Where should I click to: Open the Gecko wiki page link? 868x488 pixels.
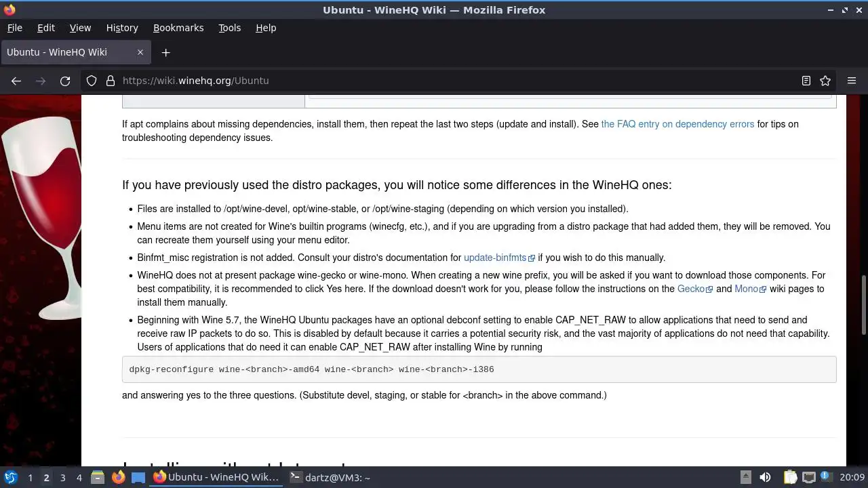pyautogui.click(x=695, y=289)
